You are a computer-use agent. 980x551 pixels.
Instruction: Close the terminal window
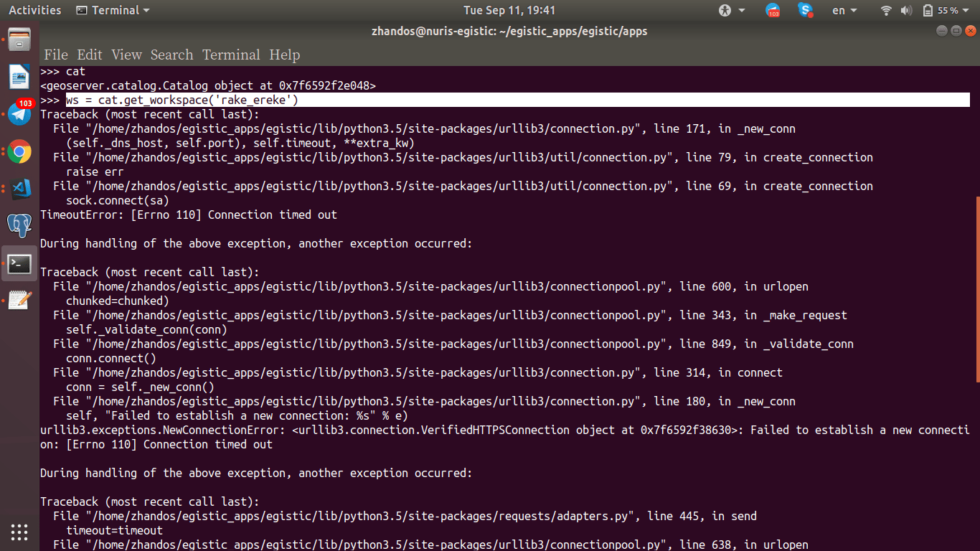[x=970, y=31]
